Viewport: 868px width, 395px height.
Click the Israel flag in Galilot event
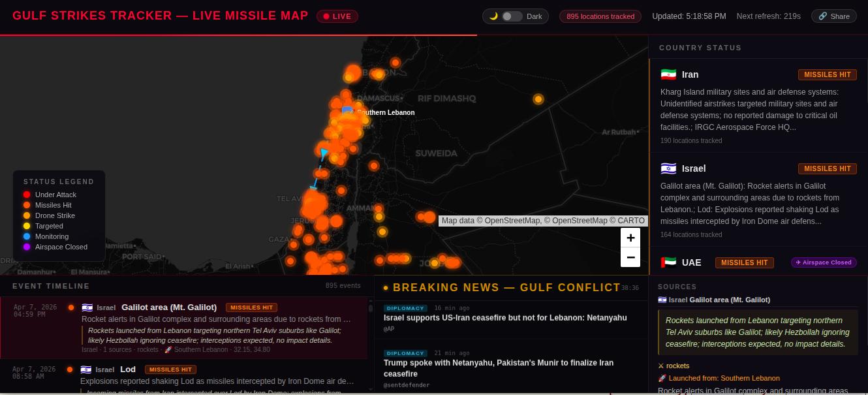click(87, 308)
